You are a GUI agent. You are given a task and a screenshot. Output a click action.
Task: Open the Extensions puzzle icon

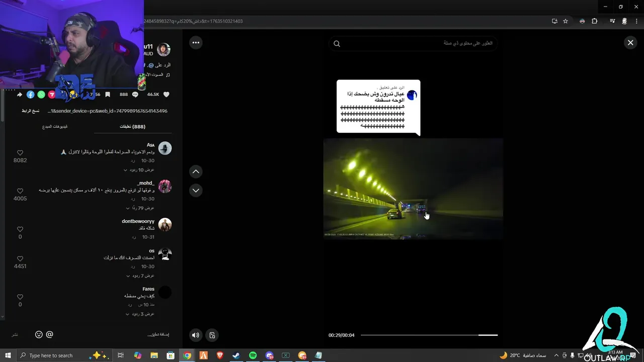[595, 21]
